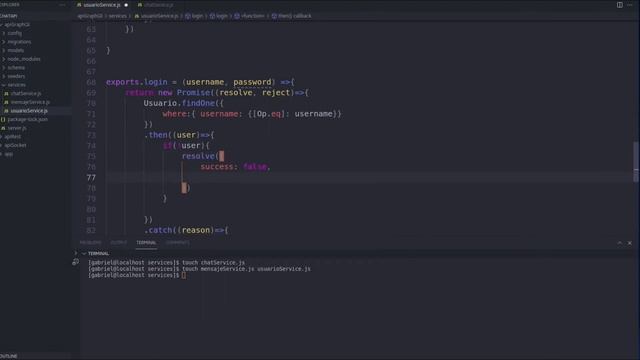Open mensajeService.js in the file tree
Viewport: 640px width, 360px height.
[x=30, y=102]
